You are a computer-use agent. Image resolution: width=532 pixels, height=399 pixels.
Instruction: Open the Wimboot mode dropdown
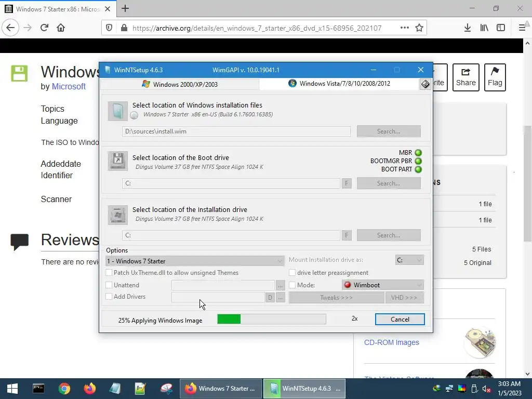point(383,285)
